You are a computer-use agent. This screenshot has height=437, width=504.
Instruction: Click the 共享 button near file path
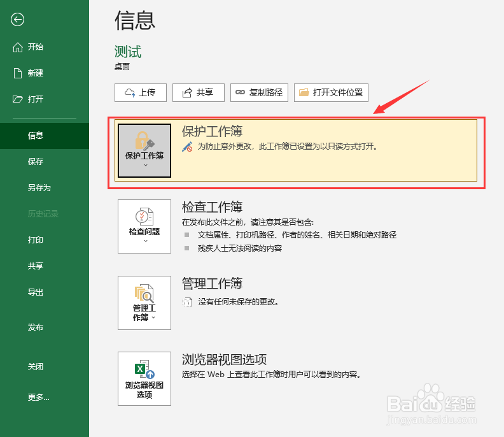tap(199, 92)
